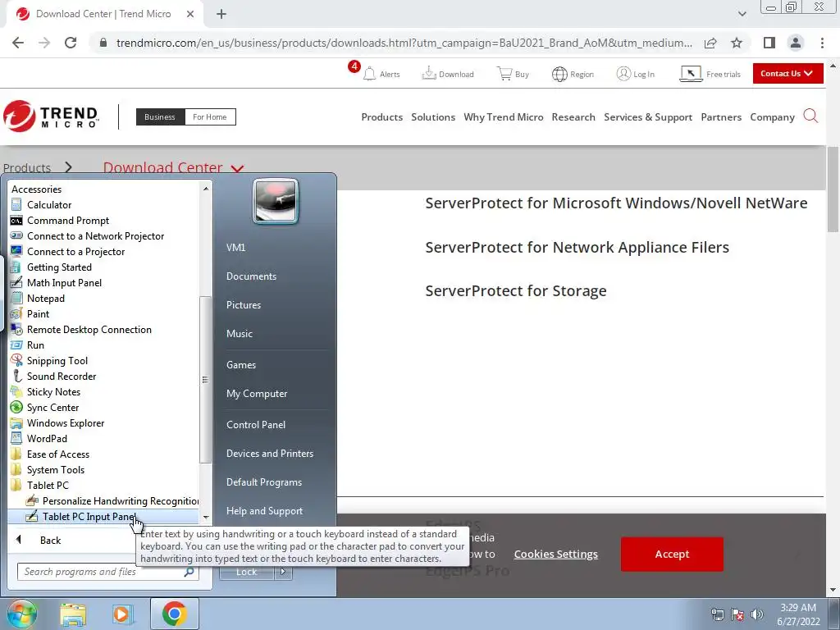Bookmark this page with the star icon
Screen dimensions: 840x630
click(737, 43)
